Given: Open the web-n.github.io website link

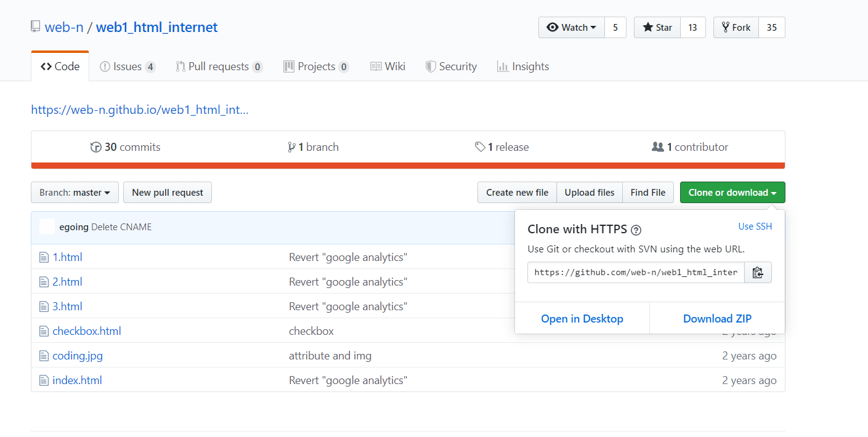Looking at the screenshot, I should pyautogui.click(x=140, y=110).
